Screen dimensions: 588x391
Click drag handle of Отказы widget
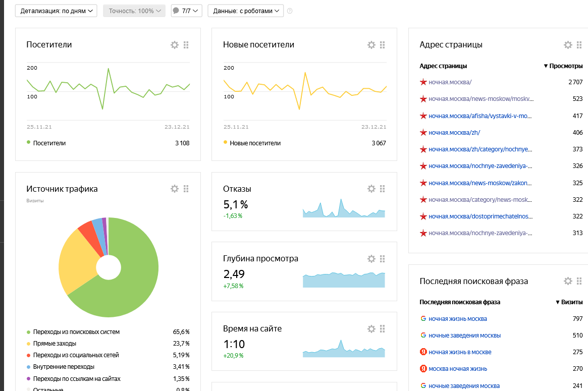click(x=383, y=189)
